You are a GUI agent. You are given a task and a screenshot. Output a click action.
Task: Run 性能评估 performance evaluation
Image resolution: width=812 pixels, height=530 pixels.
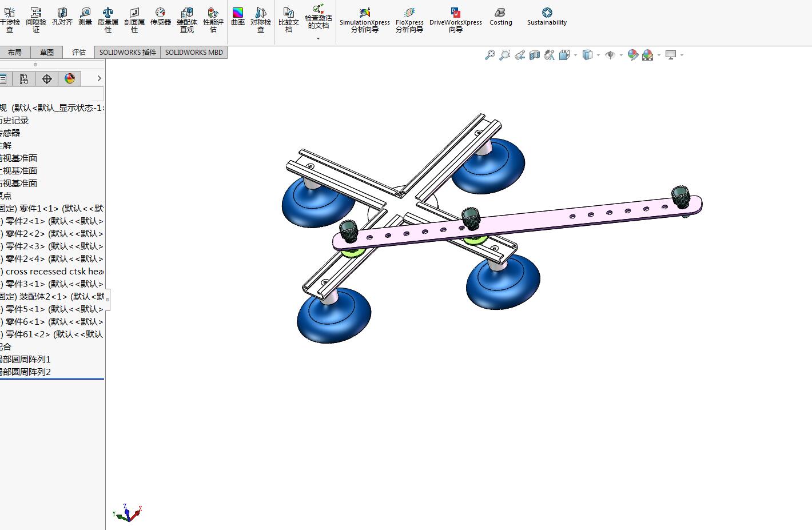pyautogui.click(x=213, y=20)
